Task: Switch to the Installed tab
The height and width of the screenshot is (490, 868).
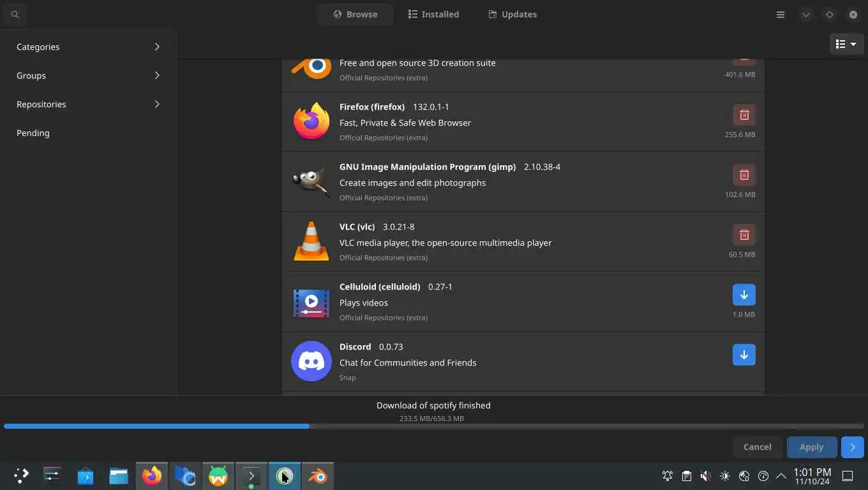Action: coord(433,14)
